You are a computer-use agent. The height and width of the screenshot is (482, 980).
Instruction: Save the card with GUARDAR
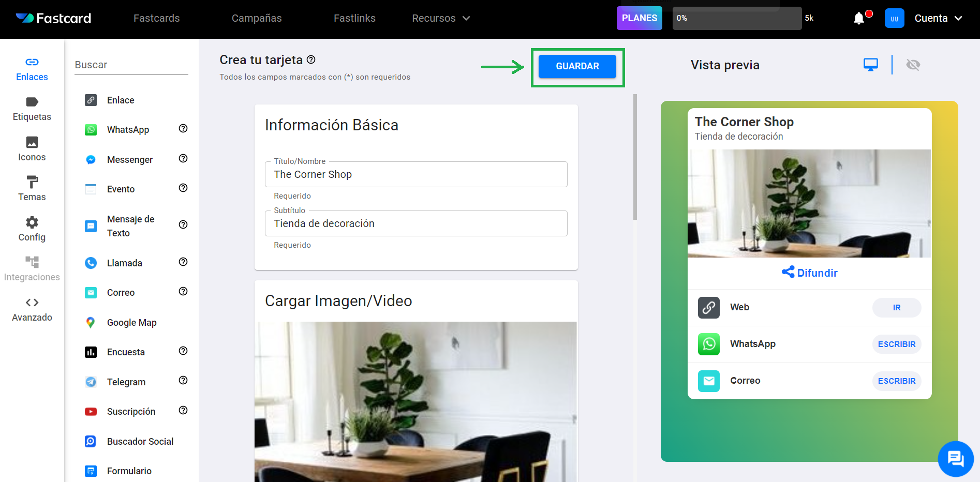point(577,66)
